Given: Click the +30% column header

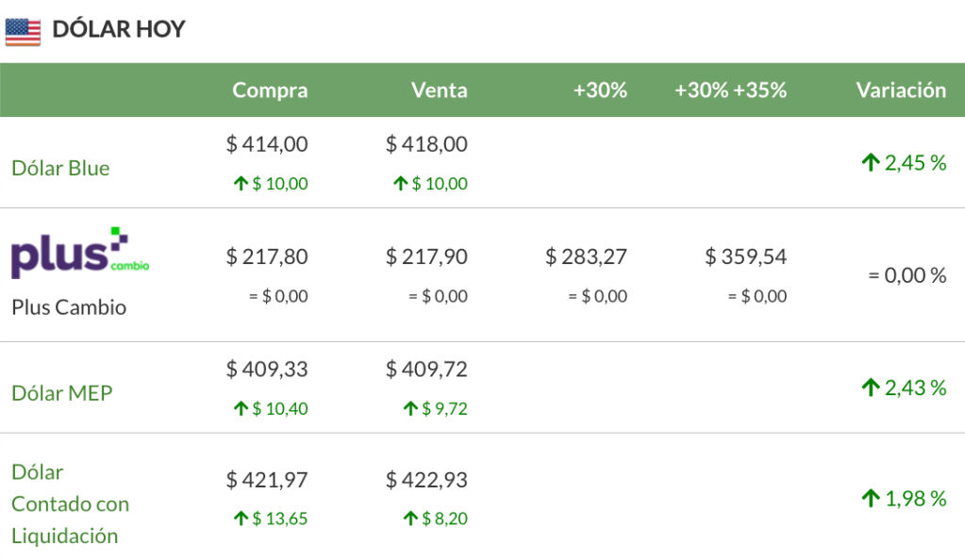Looking at the screenshot, I should pos(600,91).
